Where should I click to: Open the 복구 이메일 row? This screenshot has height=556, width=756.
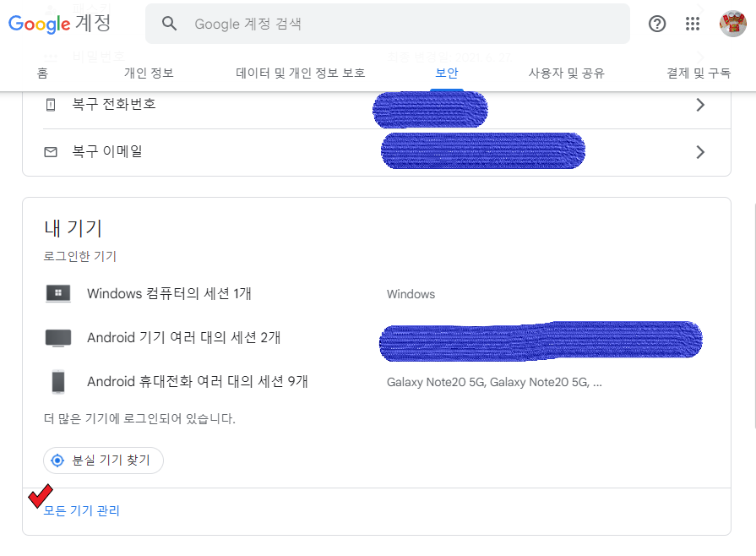pos(377,152)
